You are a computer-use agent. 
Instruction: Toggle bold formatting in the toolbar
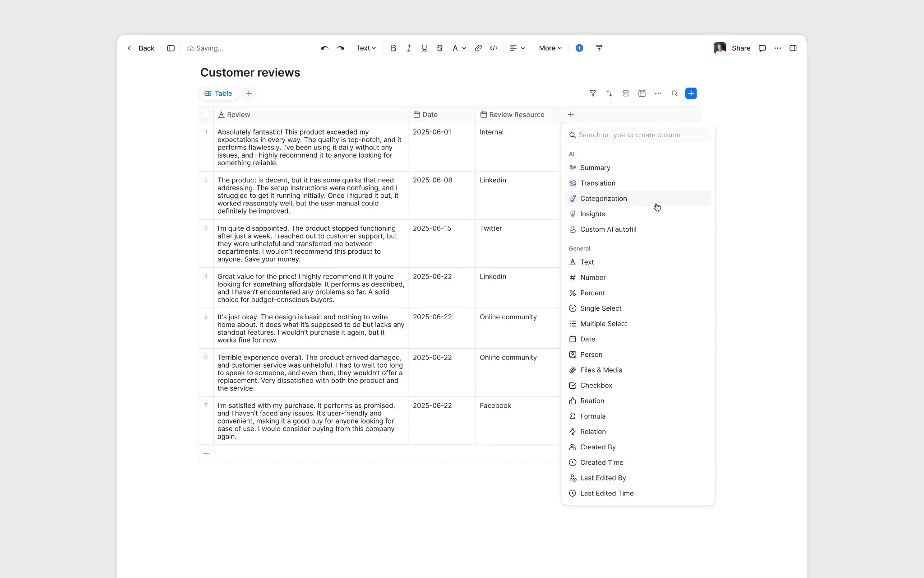click(x=393, y=48)
